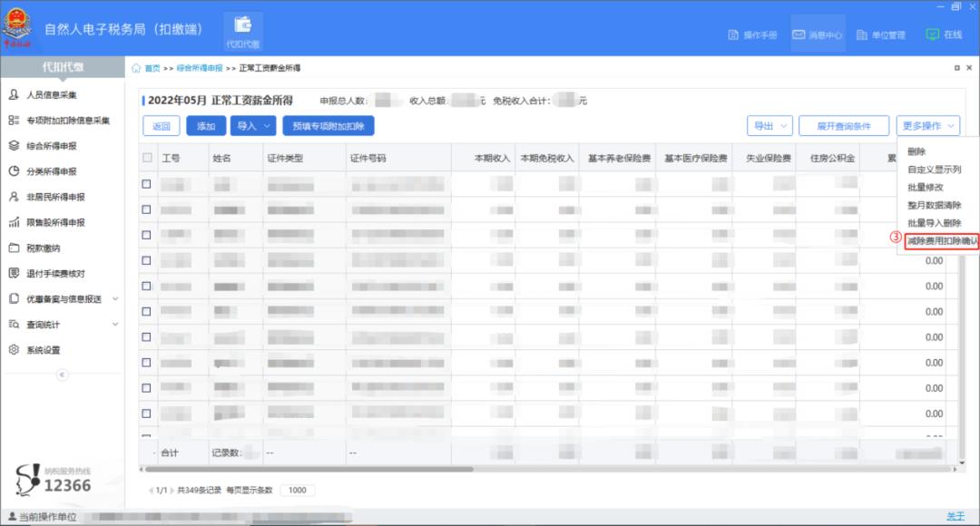980x526 pixels.
Task: Open 系统设置 in the sidebar
Action: (43, 350)
